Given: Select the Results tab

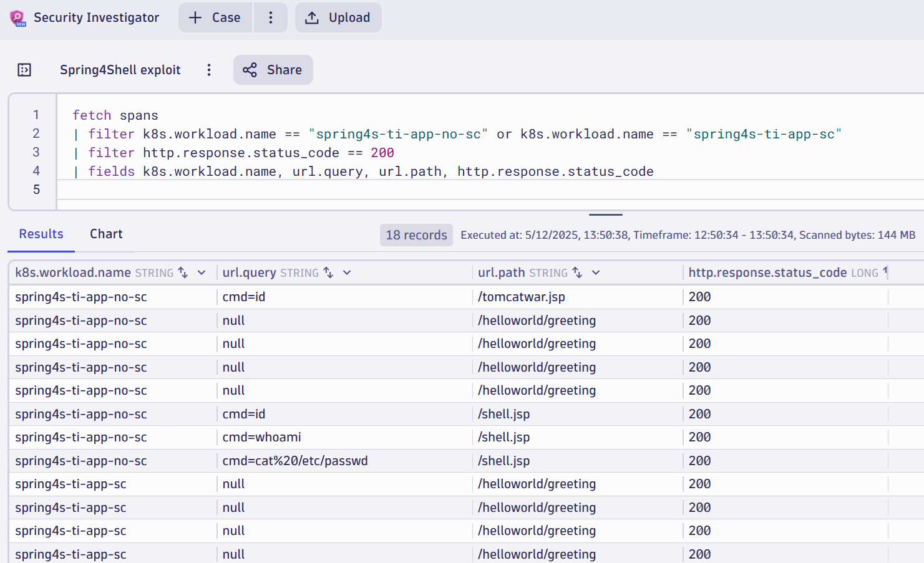Looking at the screenshot, I should [41, 234].
